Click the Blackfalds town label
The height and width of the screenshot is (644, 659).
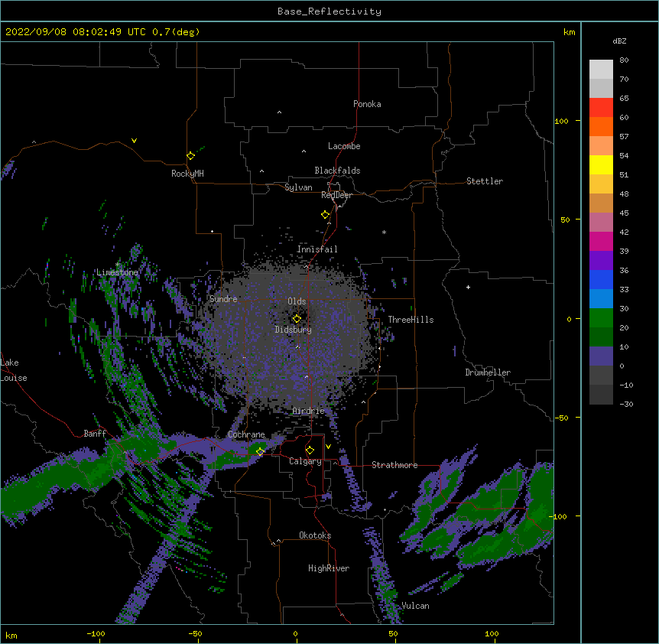[x=337, y=171]
